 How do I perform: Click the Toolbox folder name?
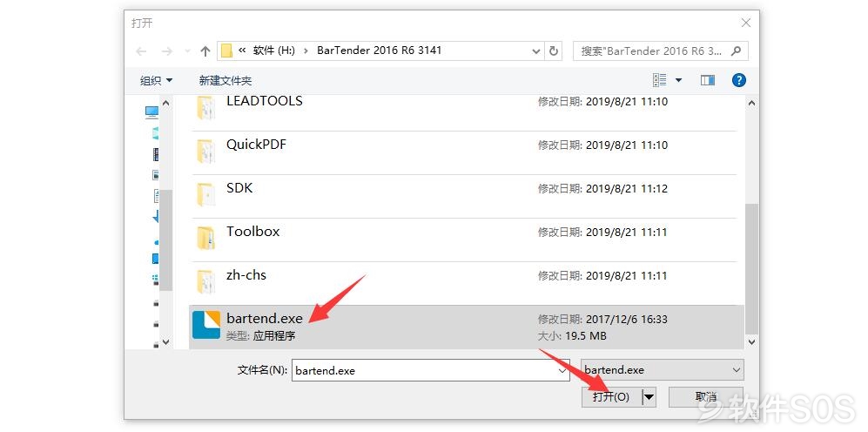[x=253, y=232]
